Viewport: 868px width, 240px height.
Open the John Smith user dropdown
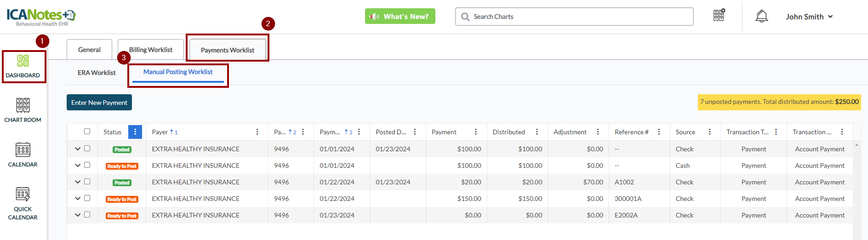coord(809,17)
